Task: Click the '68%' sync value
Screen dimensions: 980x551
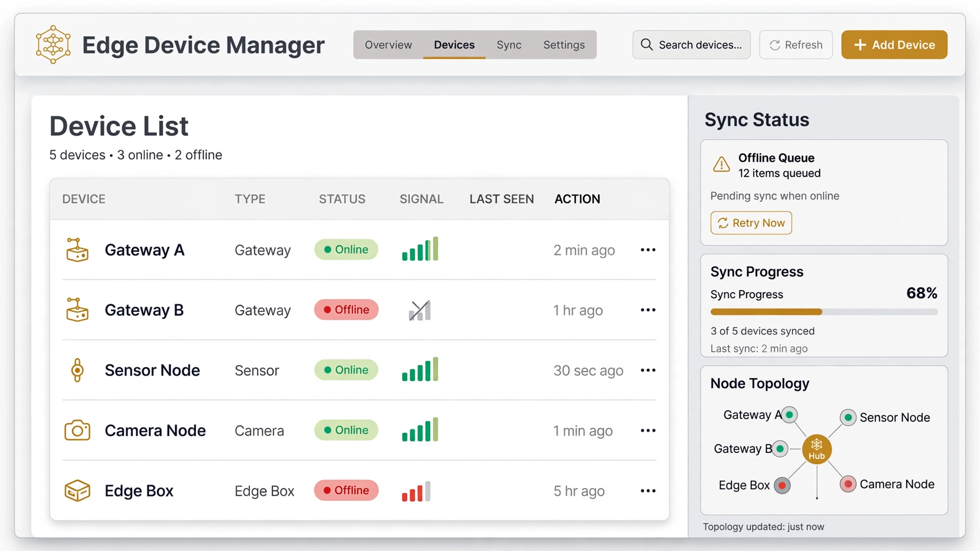Action: point(922,293)
